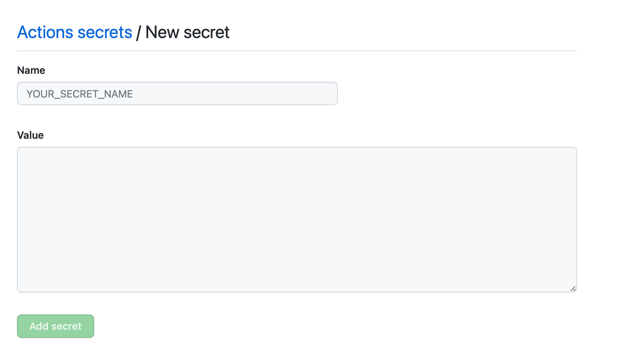Screen dimensions: 617x364
Task: Click the slash separator in breadcrumb
Action: (x=139, y=33)
